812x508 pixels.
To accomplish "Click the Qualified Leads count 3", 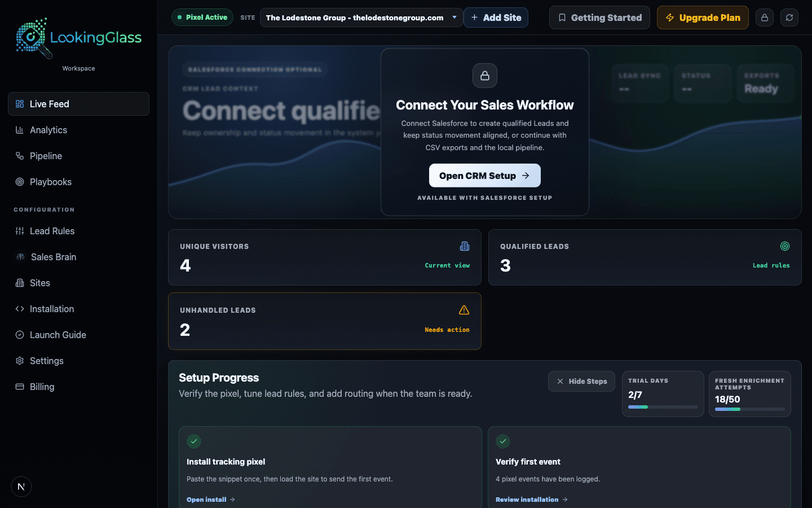I will click(x=505, y=266).
